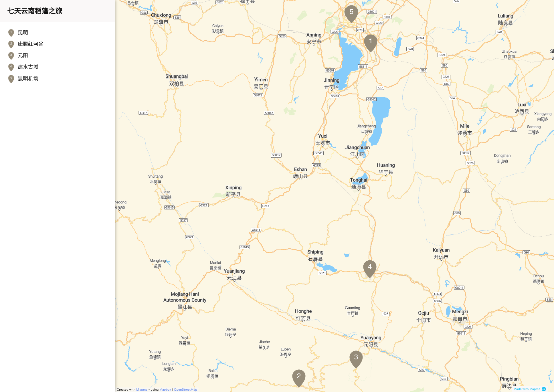Click map marker number 2 at the bottom
The width and height of the screenshot is (554, 392).
[x=299, y=378]
